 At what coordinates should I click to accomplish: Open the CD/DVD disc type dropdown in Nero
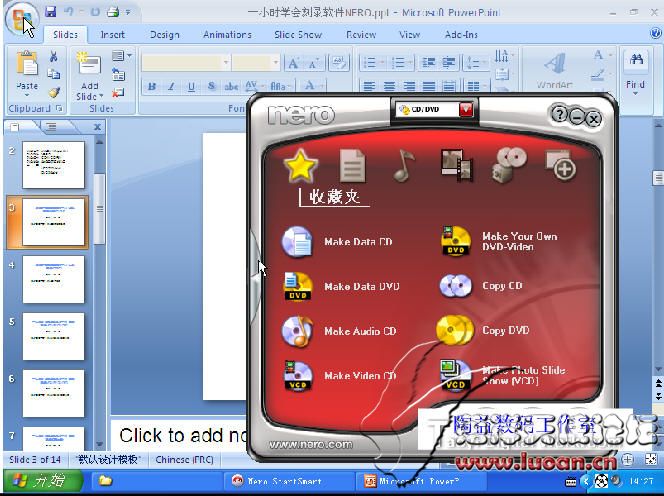[466, 110]
